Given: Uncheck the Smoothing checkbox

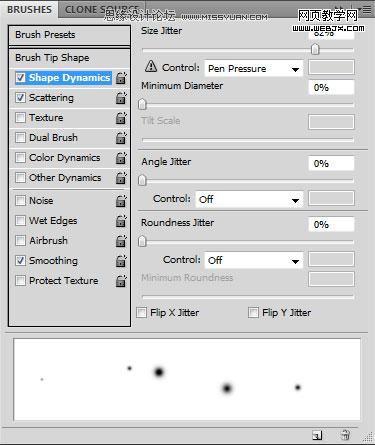Looking at the screenshot, I should 20,260.
